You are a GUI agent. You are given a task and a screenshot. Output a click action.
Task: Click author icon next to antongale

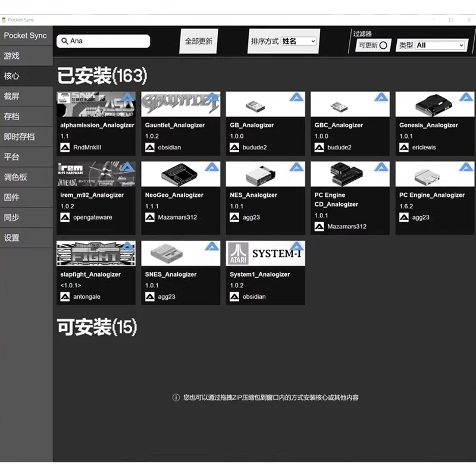(x=65, y=296)
